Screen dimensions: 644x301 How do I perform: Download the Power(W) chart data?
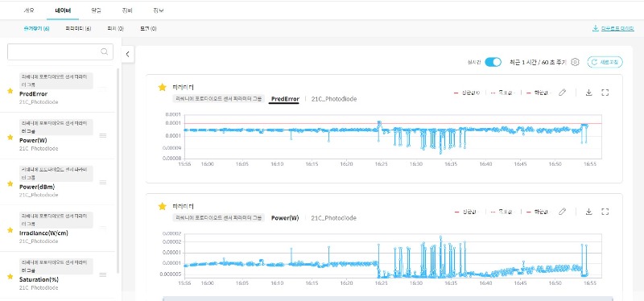point(588,212)
